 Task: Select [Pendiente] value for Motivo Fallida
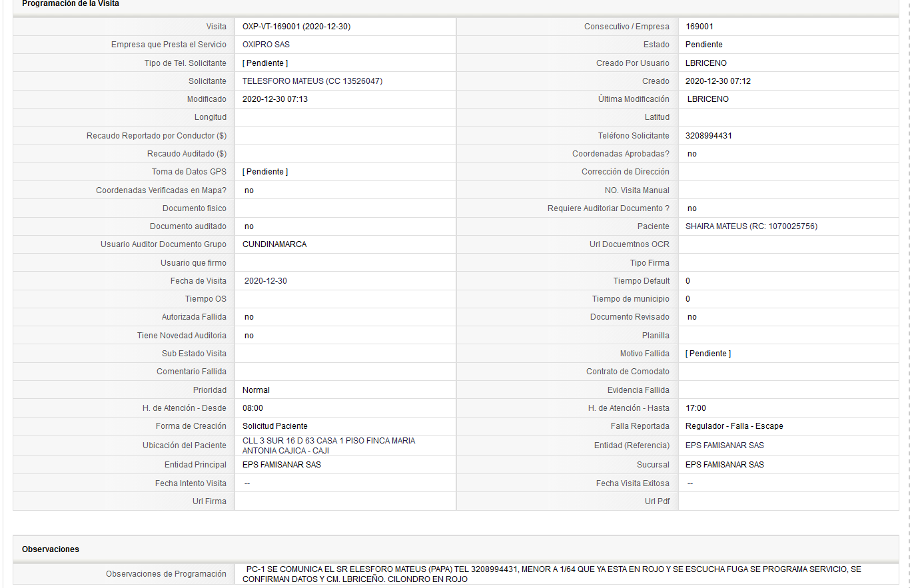pyautogui.click(x=708, y=354)
